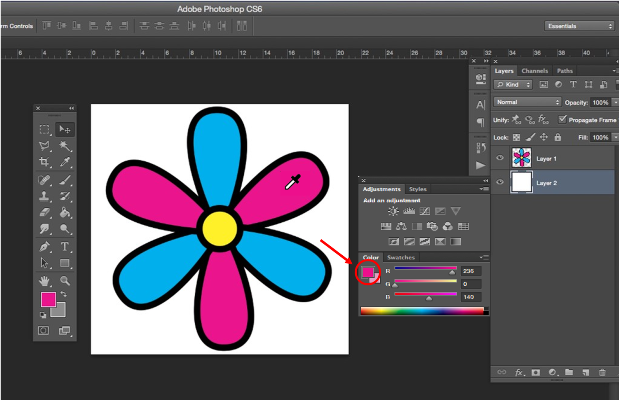
Task: Switch to the Styles tab
Action: pos(418,189)
